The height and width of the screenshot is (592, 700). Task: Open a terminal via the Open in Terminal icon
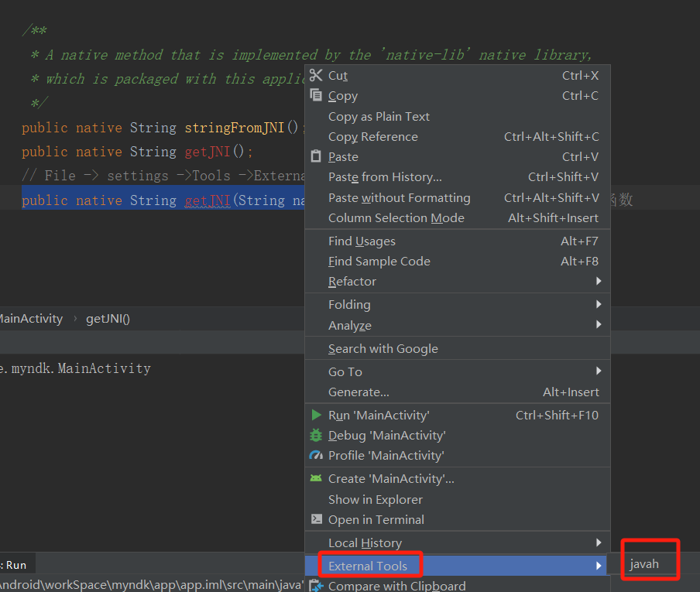315,519
